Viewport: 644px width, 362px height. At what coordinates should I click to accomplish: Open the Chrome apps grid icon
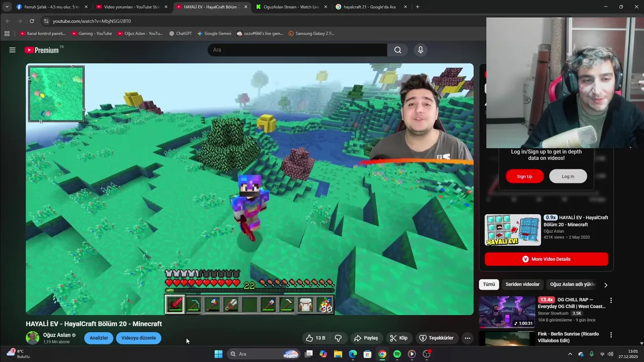pos(7,34)
